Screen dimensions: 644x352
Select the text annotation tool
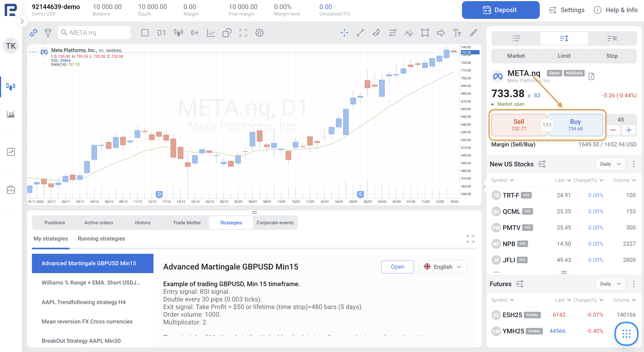tap(457, 33)
